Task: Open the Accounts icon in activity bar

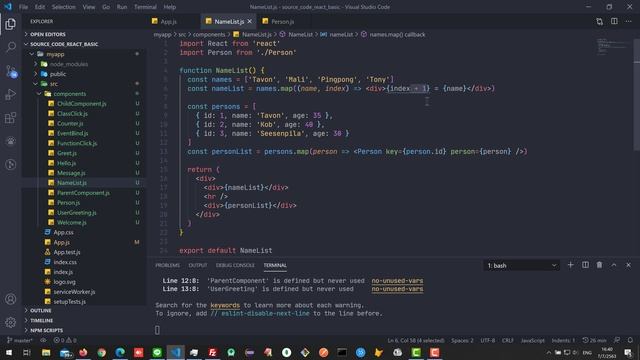Action: point(11,299)
